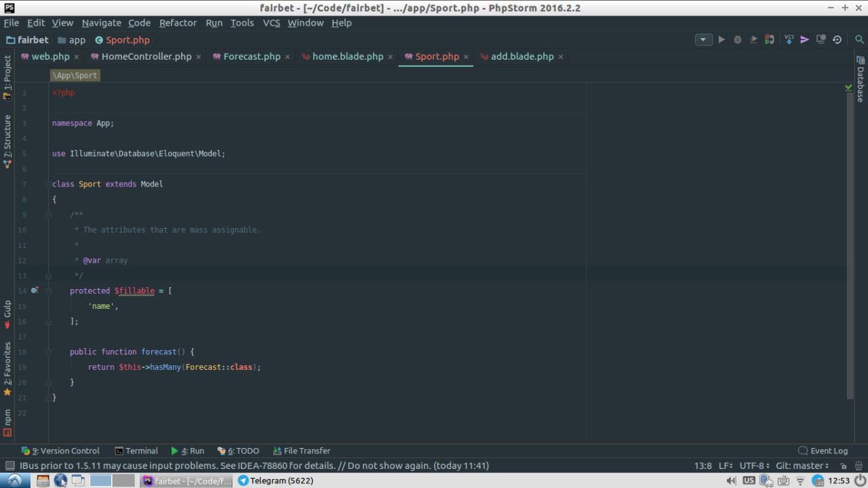
Task: Close the home.blade.php tab
Action: 390,57
